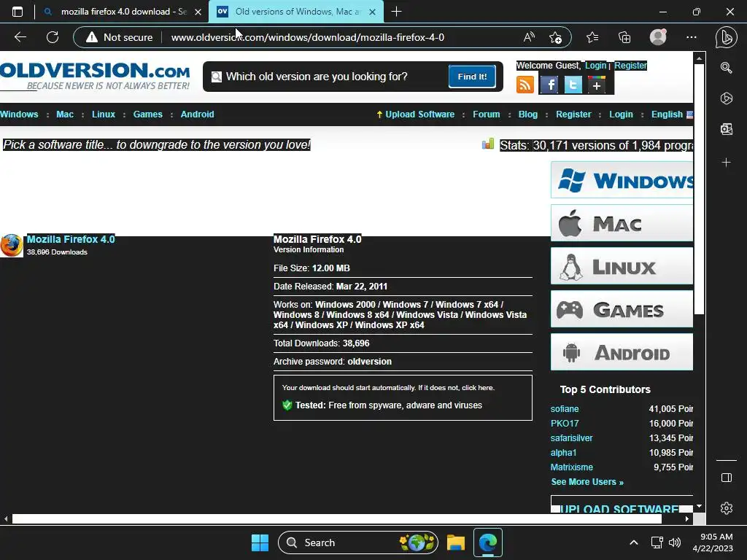Open the Games menu item
The image size is (747, 560).
[x=147, y=114]
